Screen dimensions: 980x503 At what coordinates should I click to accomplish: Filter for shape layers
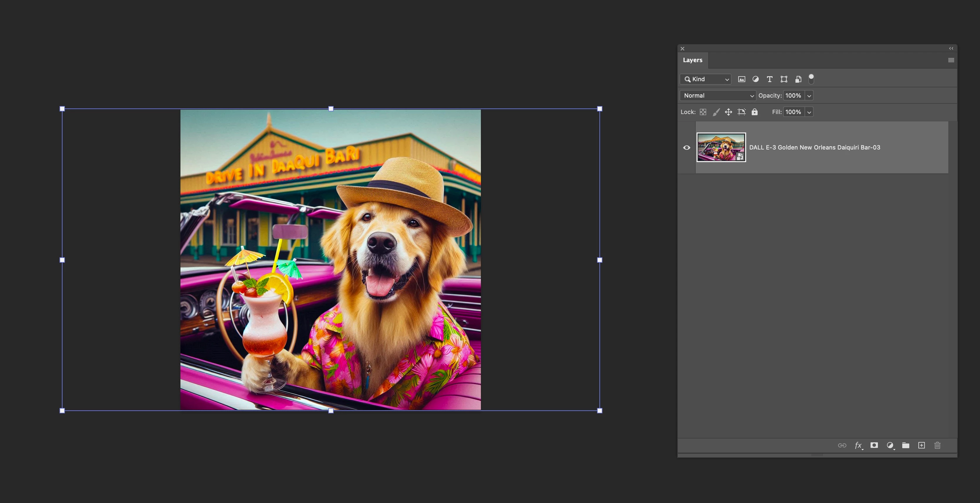[x=784, y=79]
